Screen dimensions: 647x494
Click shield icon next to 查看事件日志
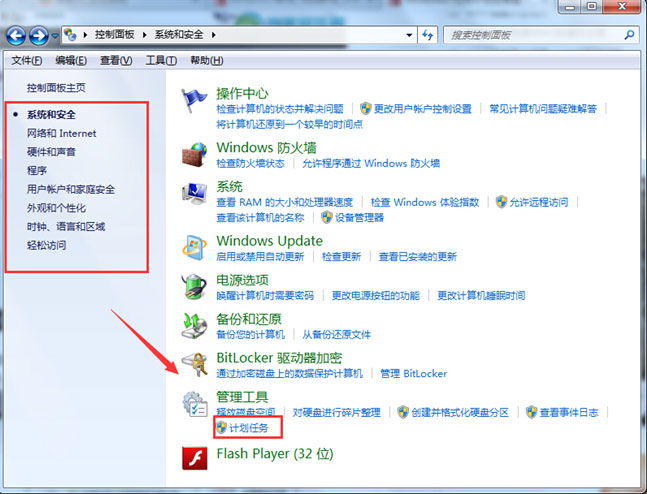531,412
